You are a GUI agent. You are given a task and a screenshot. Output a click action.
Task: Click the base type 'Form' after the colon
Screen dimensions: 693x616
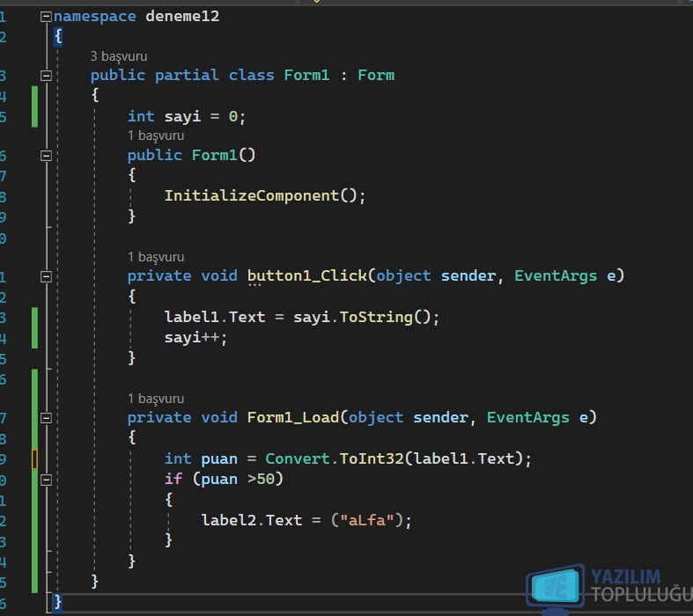(x=376, y=75)
